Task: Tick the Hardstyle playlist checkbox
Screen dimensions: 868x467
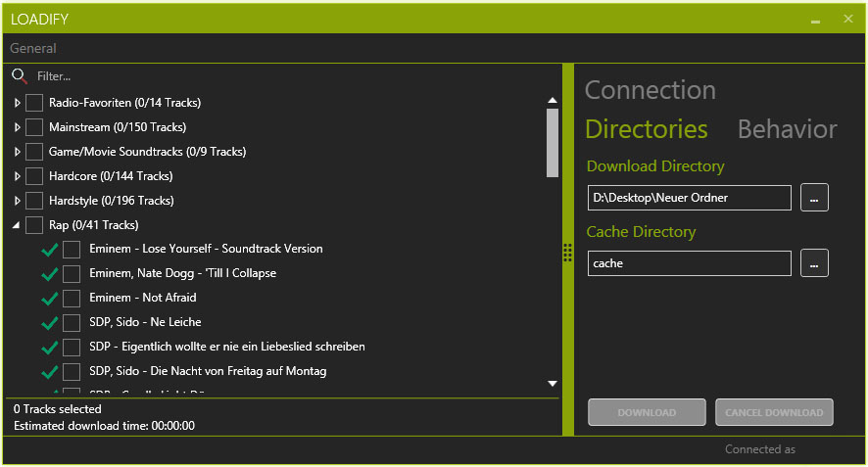Action: 34,201
